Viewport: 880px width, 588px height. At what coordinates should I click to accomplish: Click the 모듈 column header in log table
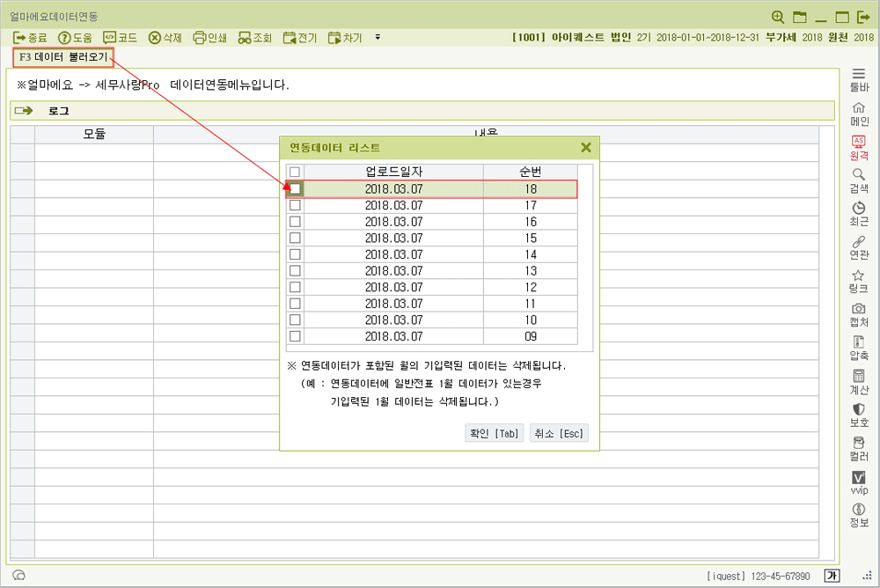94,134
